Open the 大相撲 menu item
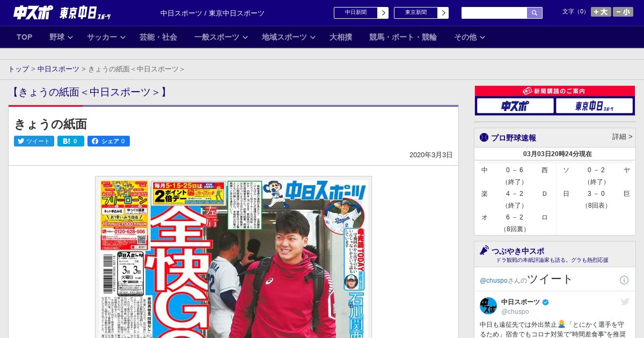The height and width of the screenshot is (338, 644). coord(341,37)
